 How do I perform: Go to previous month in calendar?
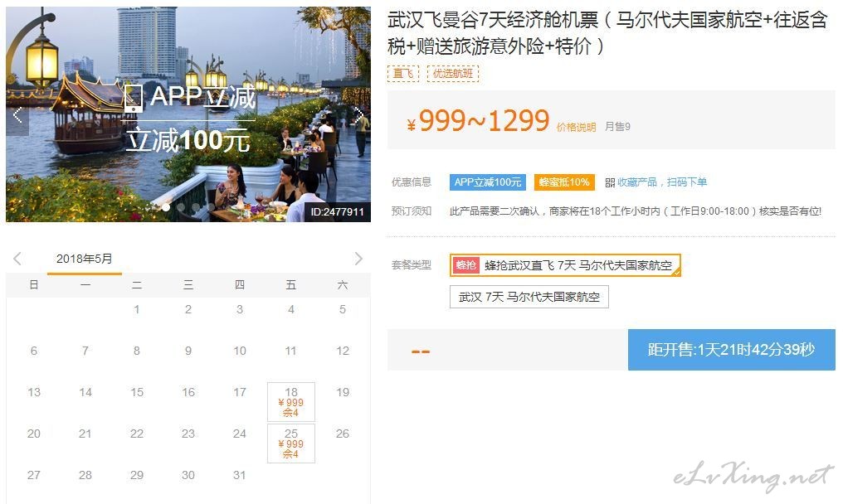pos(17,259)
